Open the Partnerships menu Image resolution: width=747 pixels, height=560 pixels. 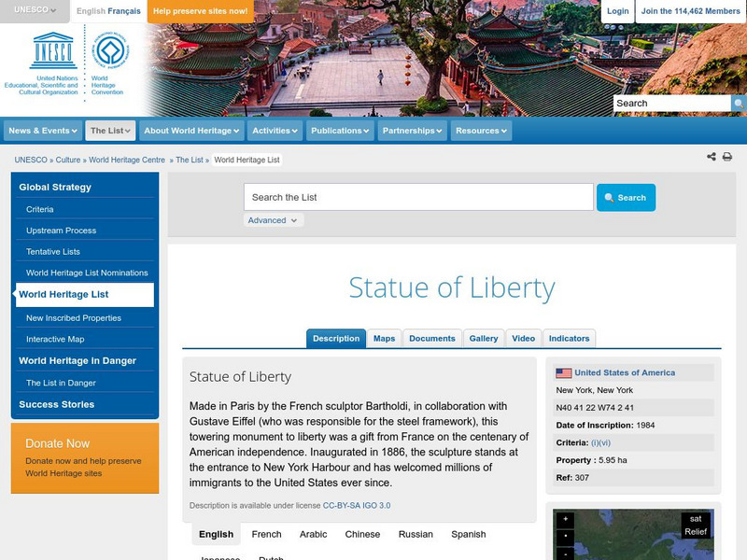coord(413,131)
